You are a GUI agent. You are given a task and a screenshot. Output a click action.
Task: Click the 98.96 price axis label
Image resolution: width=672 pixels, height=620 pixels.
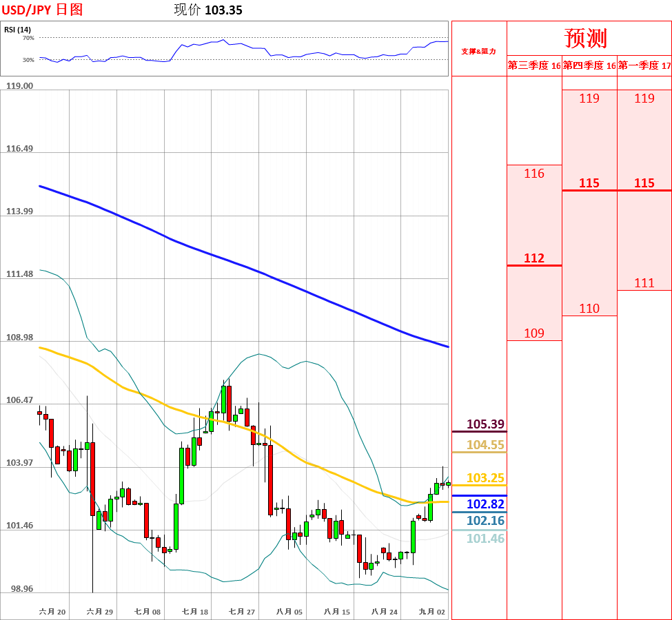(x=22, y=589)
